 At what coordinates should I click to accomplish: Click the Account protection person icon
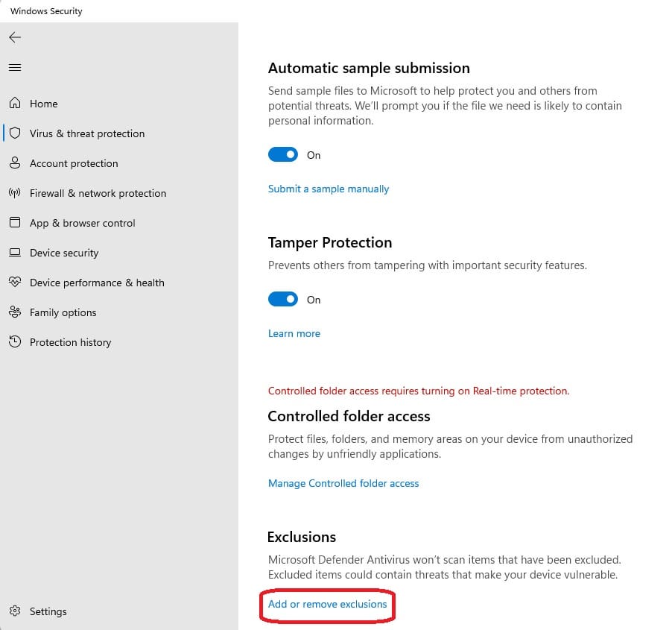click(15, 163)
